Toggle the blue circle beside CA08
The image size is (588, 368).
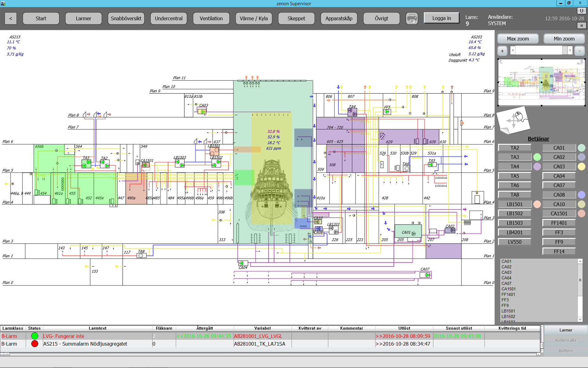pos(581,195)
